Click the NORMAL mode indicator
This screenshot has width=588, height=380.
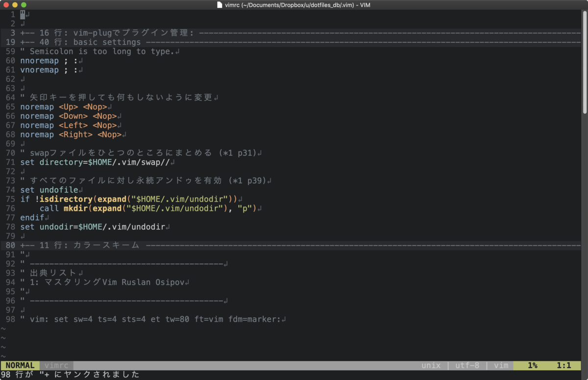point(20,365)
